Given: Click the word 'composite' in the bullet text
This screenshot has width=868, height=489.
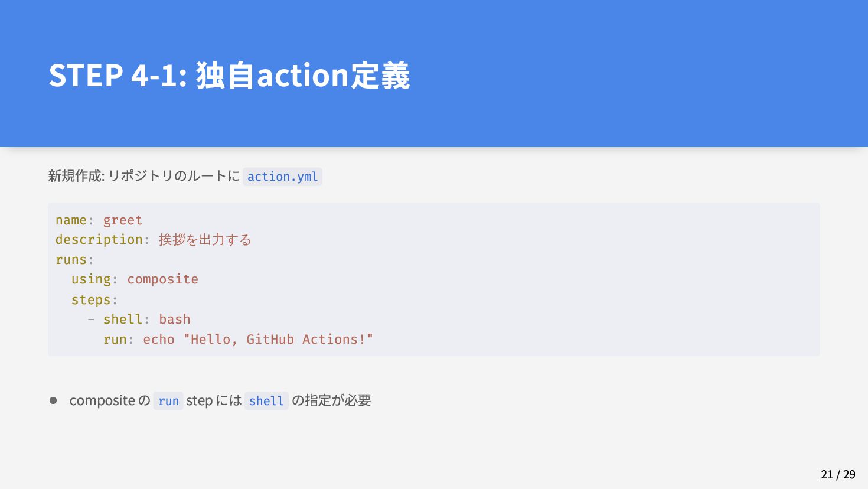Looking at the screenshot, I should [x=102, y=401].
